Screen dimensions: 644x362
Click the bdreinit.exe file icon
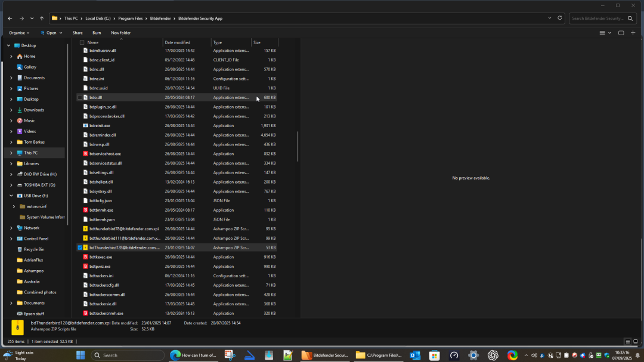pyautogui.click(x=85, y=126)
